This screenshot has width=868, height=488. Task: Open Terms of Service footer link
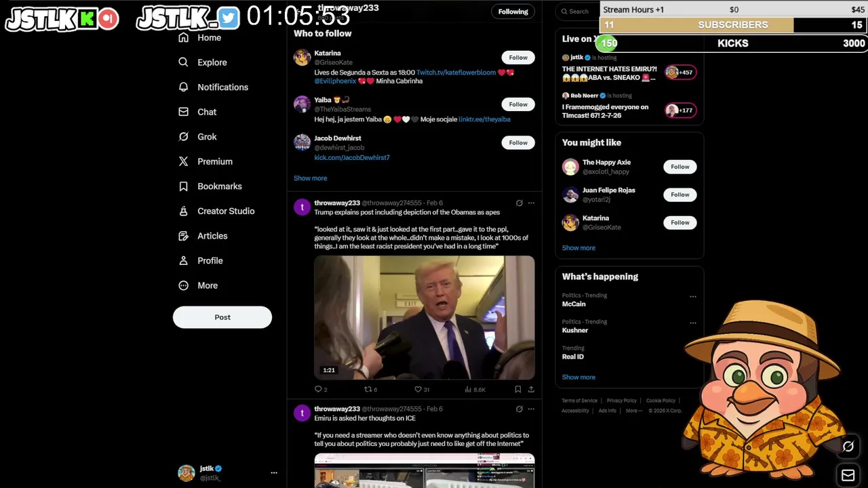click(579, 401)
